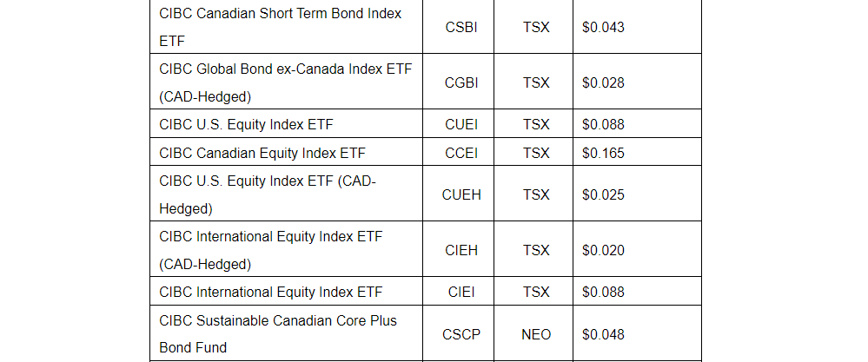The height and width of the screenshot is (362, 868).
Task: Click the $0.048 amount cell
Action: pos(604,334)
